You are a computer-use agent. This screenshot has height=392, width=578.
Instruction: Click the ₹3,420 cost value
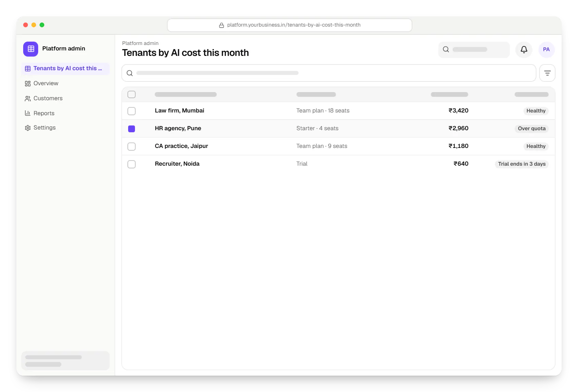click(458, 110)
